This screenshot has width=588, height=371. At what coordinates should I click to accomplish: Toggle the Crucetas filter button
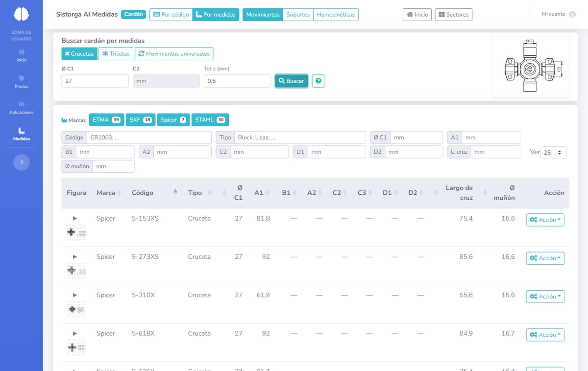point(79,54)
